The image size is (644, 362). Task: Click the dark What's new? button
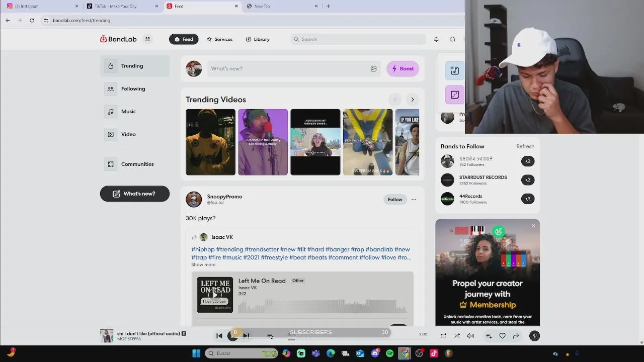(134, 194)
